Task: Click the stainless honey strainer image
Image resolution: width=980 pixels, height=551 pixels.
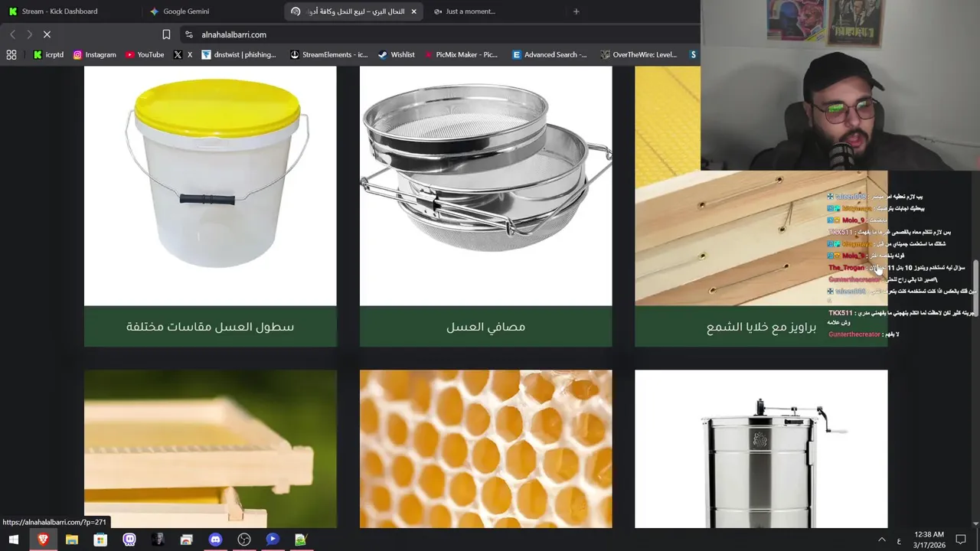Action: (486, 186)
